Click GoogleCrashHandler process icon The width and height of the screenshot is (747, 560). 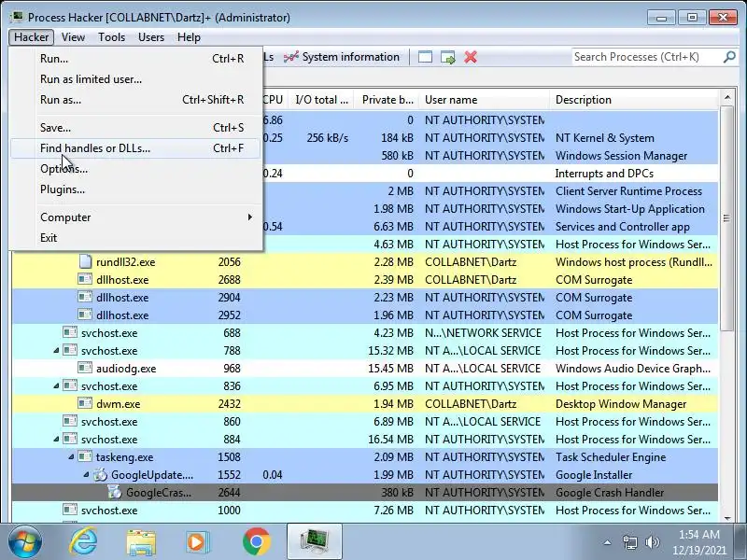115,492
